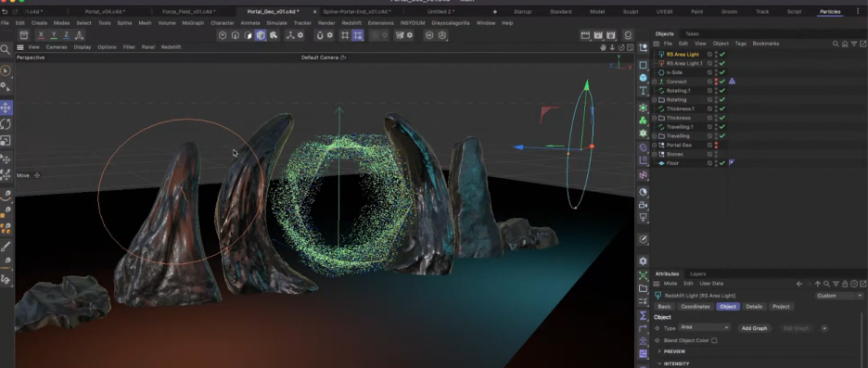Image resolution: width=868 pixels, height=368 pixels.
Task: Click the plus icon to add new tab
Action: [x=495, y=12]
